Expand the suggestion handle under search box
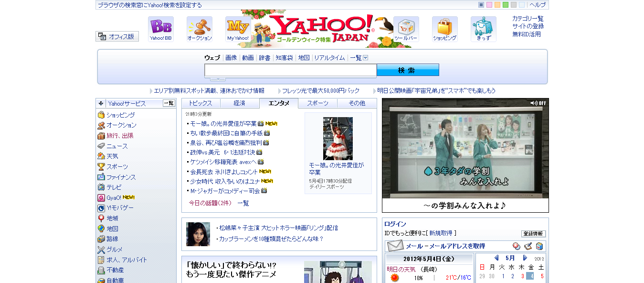Image resolution: width=644 pixels, height=283 pixels. 218,79
